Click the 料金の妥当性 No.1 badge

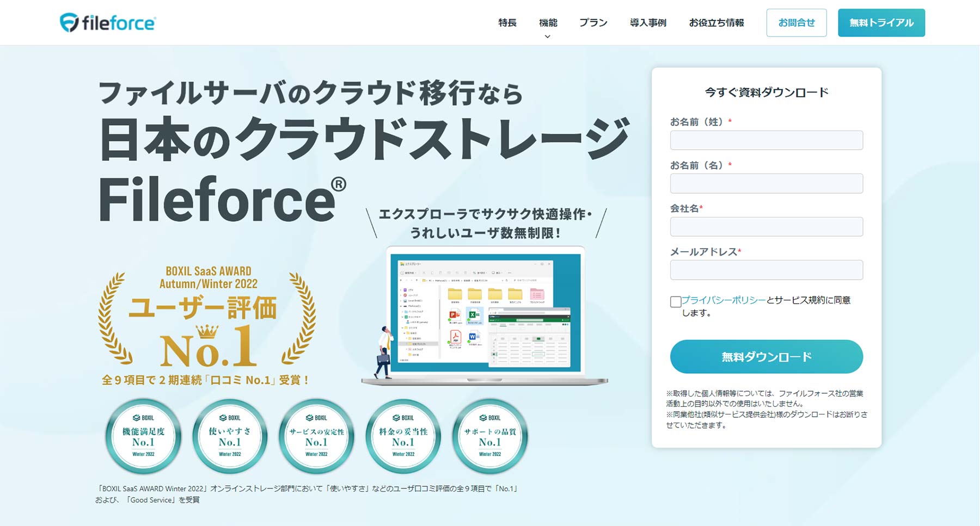pyautogui.click(x=403, y=437)
